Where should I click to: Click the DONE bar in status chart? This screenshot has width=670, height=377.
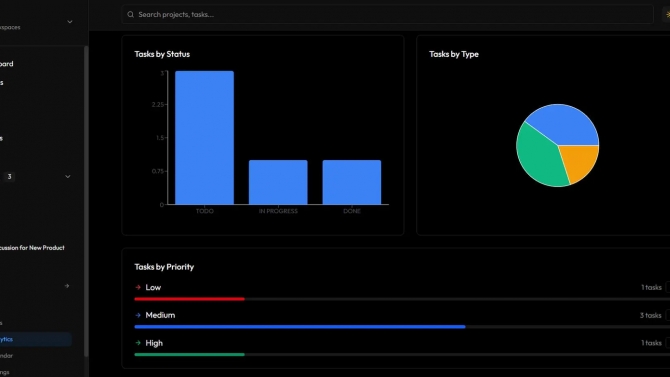click(x=352, y=182)
